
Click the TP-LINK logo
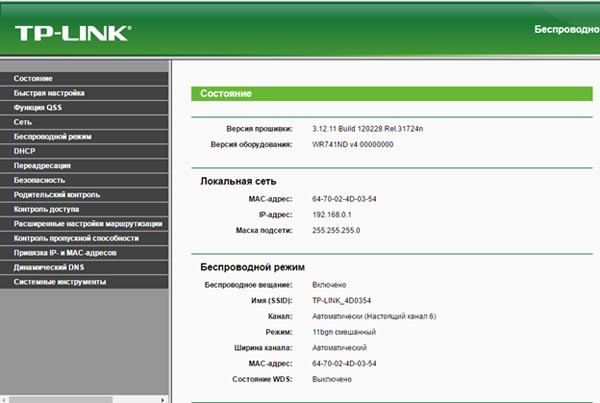[73, 33]
